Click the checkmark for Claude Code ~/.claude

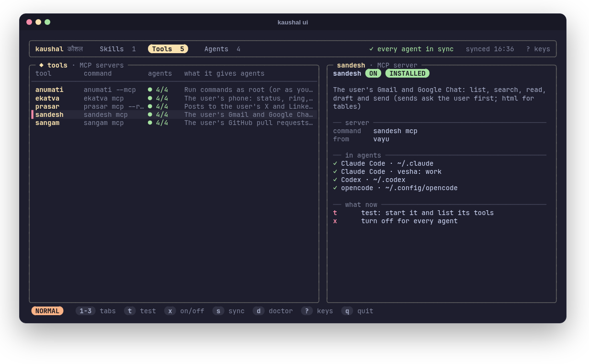(335, 163)
